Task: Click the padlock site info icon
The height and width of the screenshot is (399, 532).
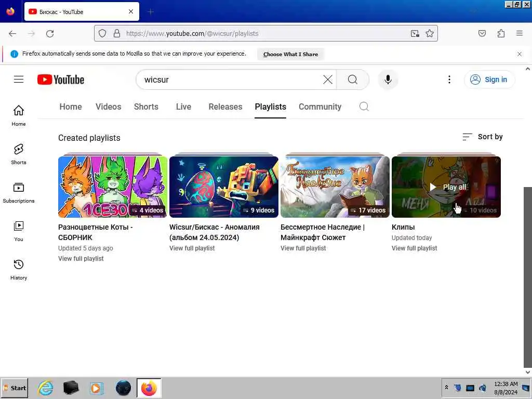Action: [117, 33]
